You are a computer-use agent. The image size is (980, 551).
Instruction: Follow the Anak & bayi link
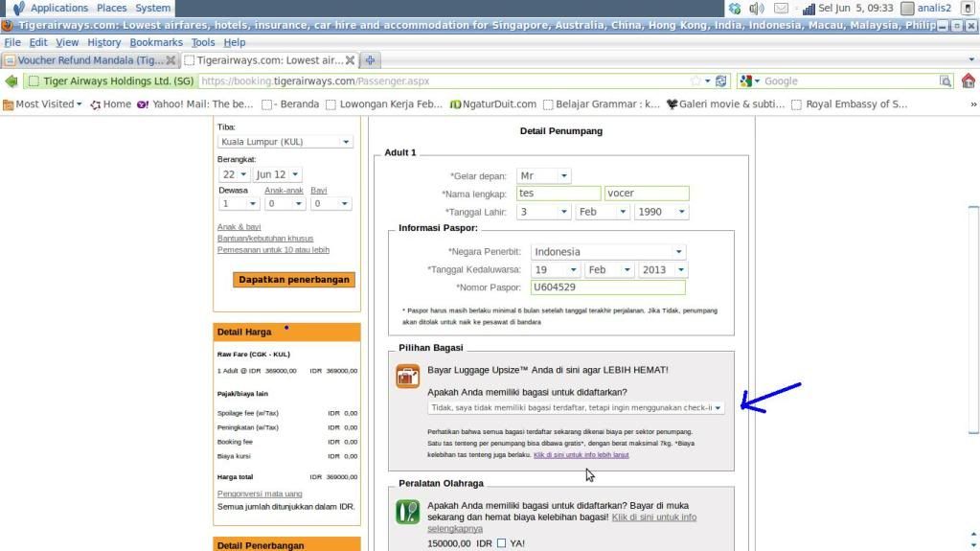(239, 227)
